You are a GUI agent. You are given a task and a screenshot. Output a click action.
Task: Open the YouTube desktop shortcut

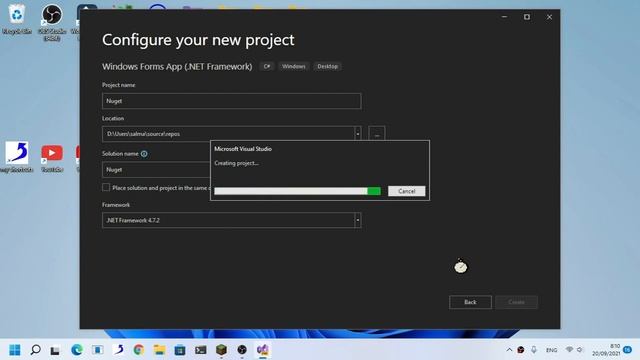pyautogui.click(x=52, y=158)
